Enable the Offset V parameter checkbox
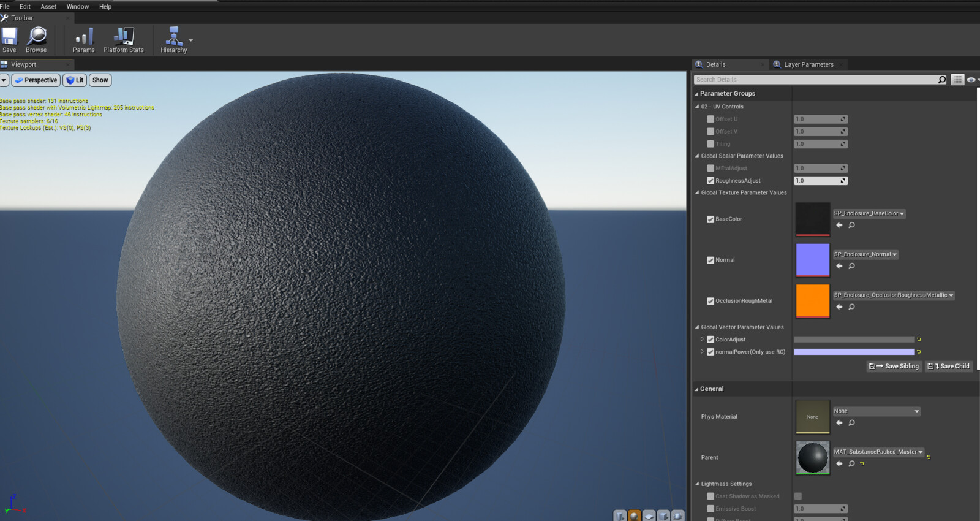The width and height of the screenshot is (980, 521). click(x=710, y=131)
